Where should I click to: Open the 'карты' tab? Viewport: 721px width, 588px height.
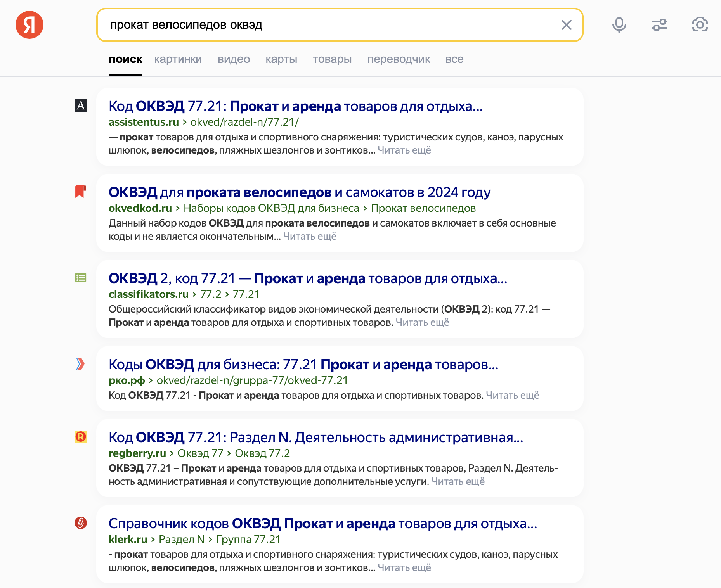pos(281,59)
